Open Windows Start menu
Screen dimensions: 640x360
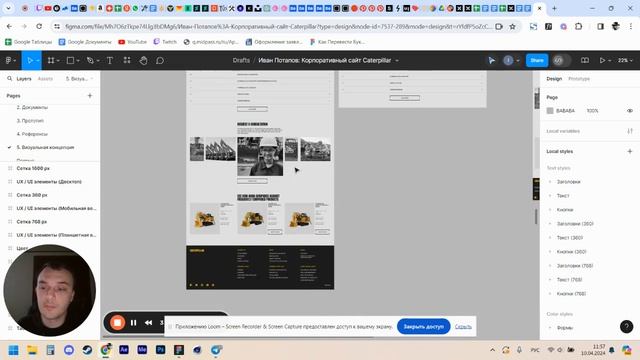coord(13,350)
